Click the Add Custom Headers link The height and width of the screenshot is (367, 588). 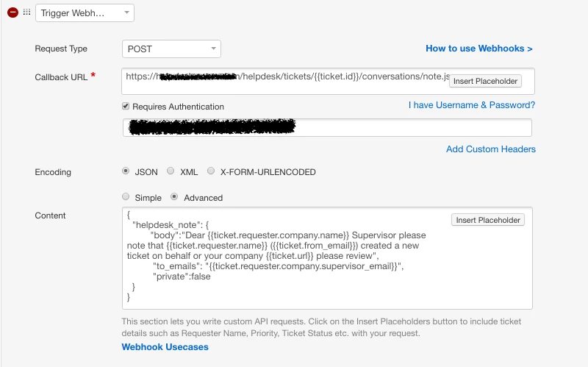click(x=491, y=149)
